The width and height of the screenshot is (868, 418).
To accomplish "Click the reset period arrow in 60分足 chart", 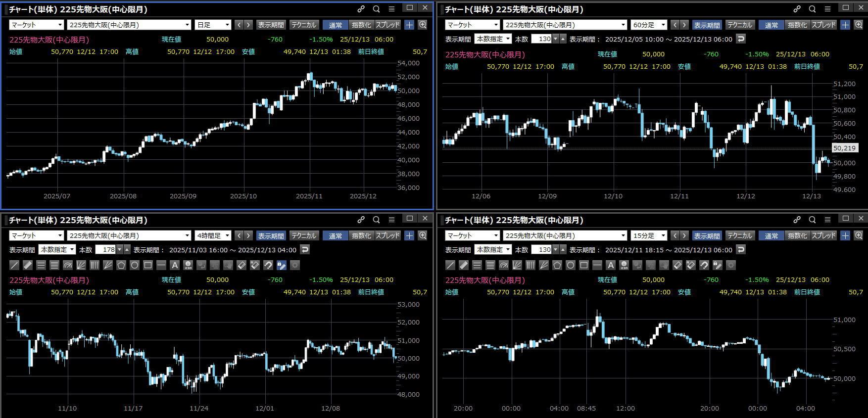I will point(741,39).
